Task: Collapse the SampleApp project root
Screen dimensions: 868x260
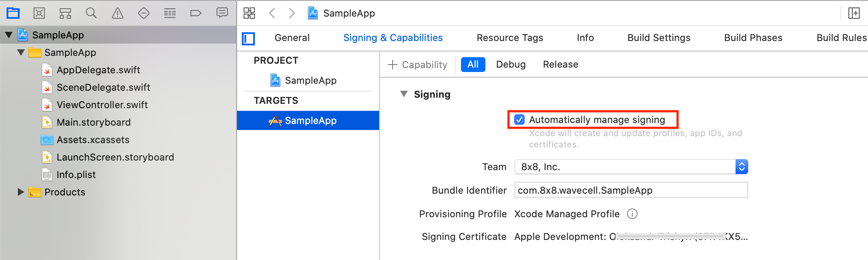Action: pos(9,35)
